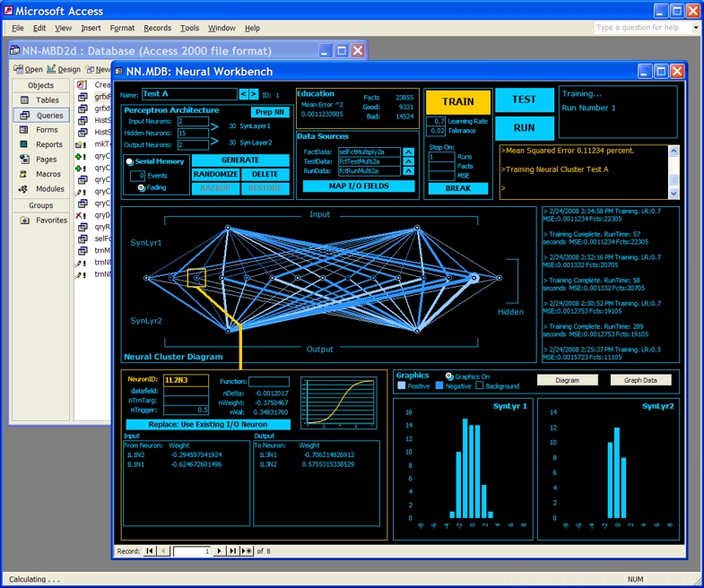The width and height of the screenshot is (704, 588).
Task: Go to next record navigation arrow
Action: [219, 550]
